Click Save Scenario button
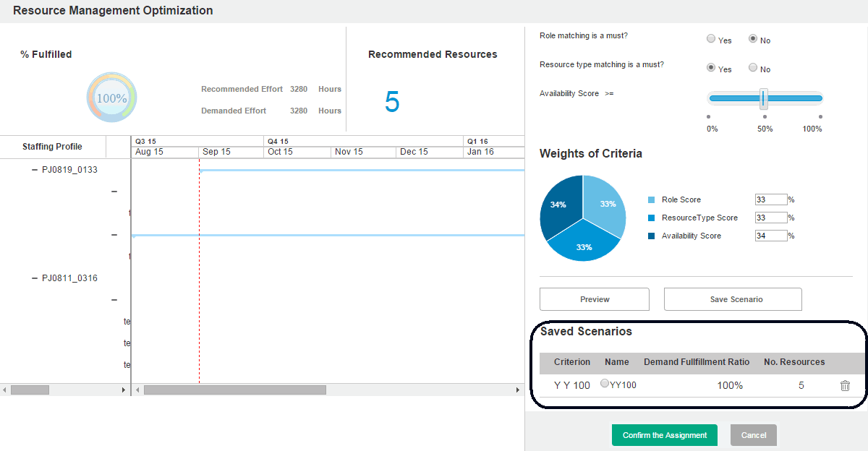 click(733, 299)
